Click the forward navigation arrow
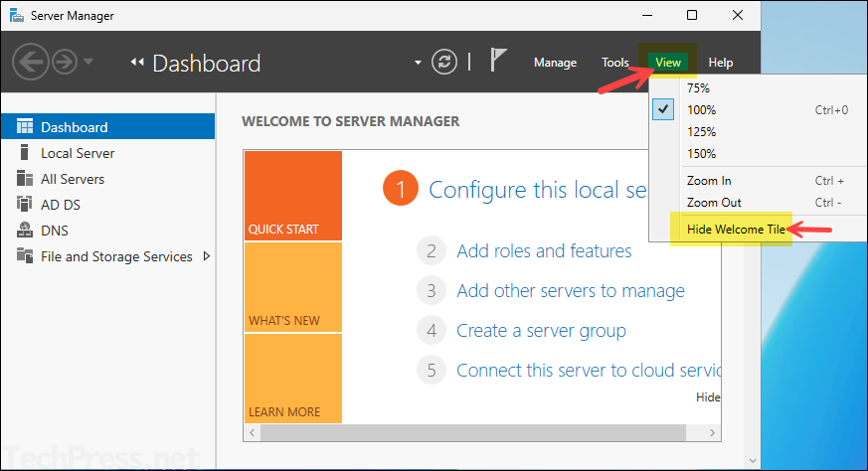868x471 pixels. click(65, 62)
